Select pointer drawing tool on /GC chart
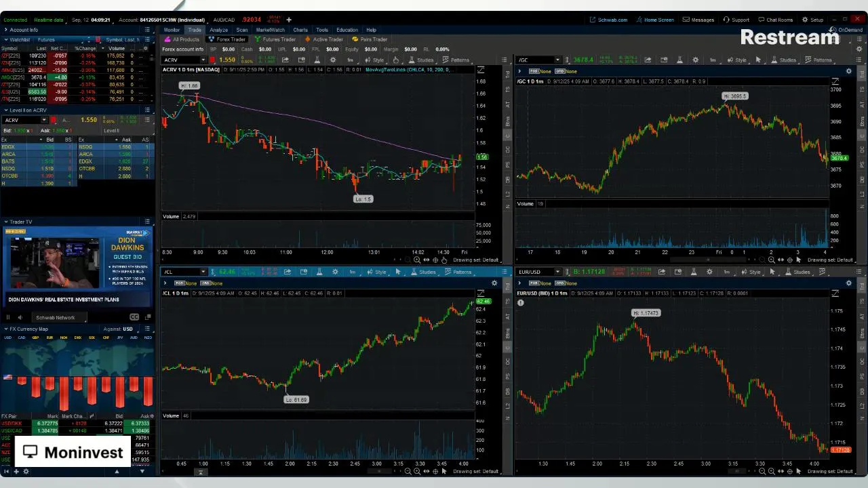The image size is (868, 488). click(x=758, y=60)
